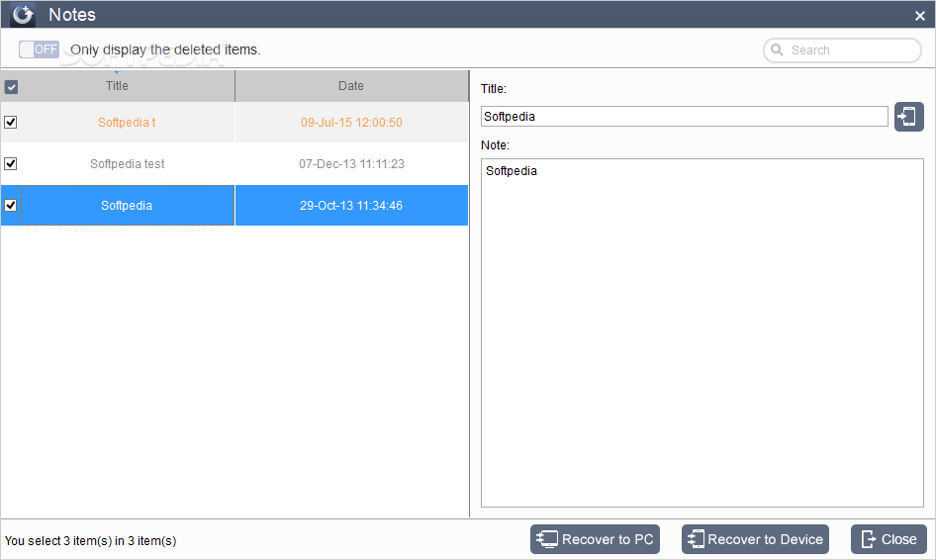Select the 'Softpedia t' note title
The image size is (936, 560).
(x=127, y=123)
